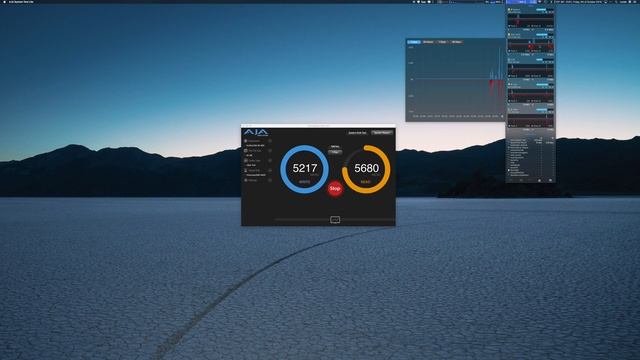Expand the Test File Size dropdown arrow

270,151
